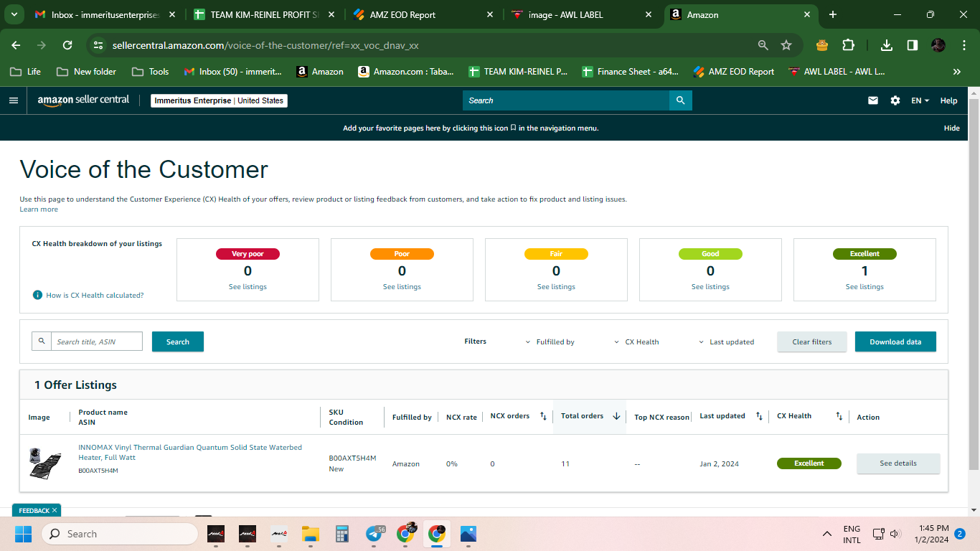Click the Clear filters button

tap(812, 342)
